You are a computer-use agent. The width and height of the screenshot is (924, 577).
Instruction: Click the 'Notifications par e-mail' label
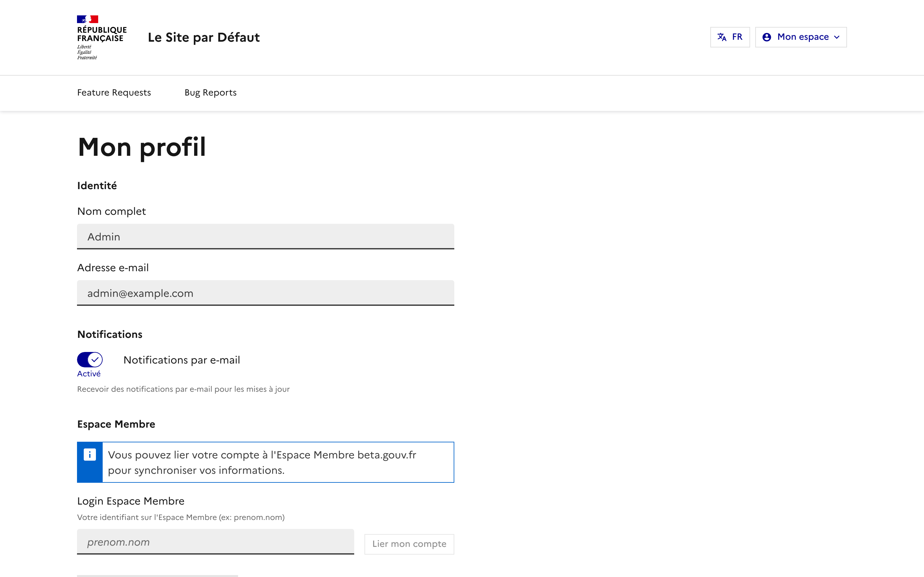pos(182,360)
